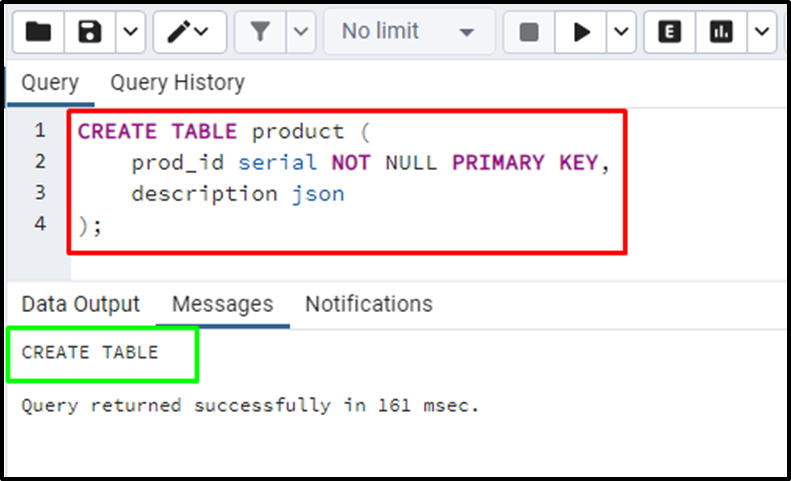This screenshot has height=481, width=791.
Task: Open the Query History tab
Action: (178, 83)
